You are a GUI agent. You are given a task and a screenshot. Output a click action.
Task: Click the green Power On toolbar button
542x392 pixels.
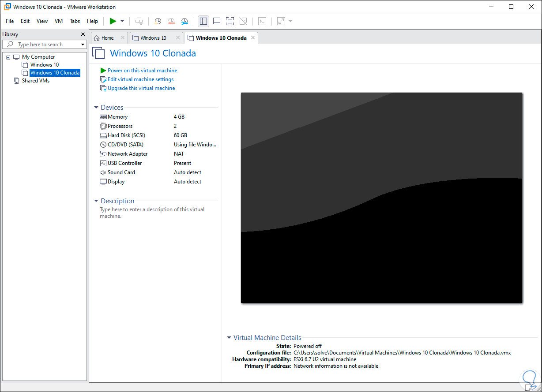(113, 21)
